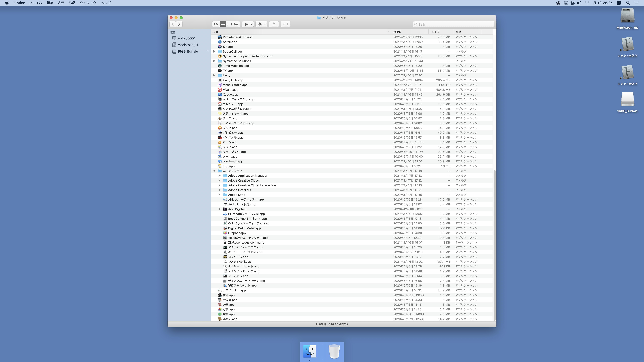
Task: Switch to column view mode
Action: coord(230,24)
